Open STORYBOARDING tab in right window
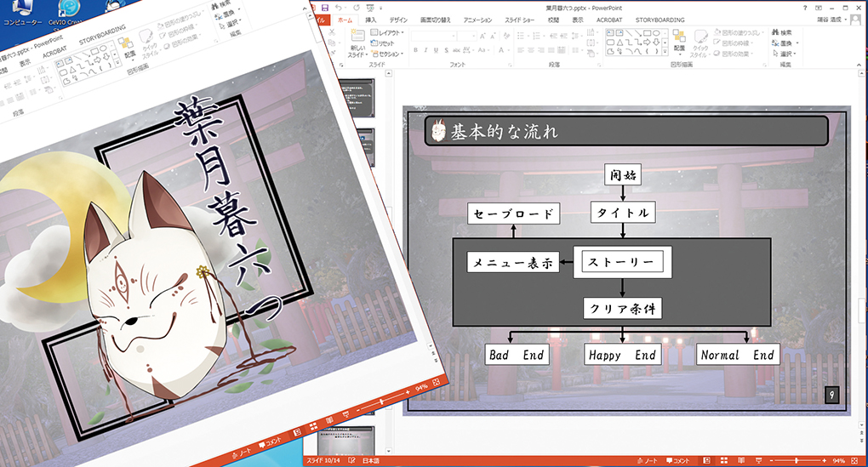The width and height of the screenshot is (868, 467). pos(660,20)
